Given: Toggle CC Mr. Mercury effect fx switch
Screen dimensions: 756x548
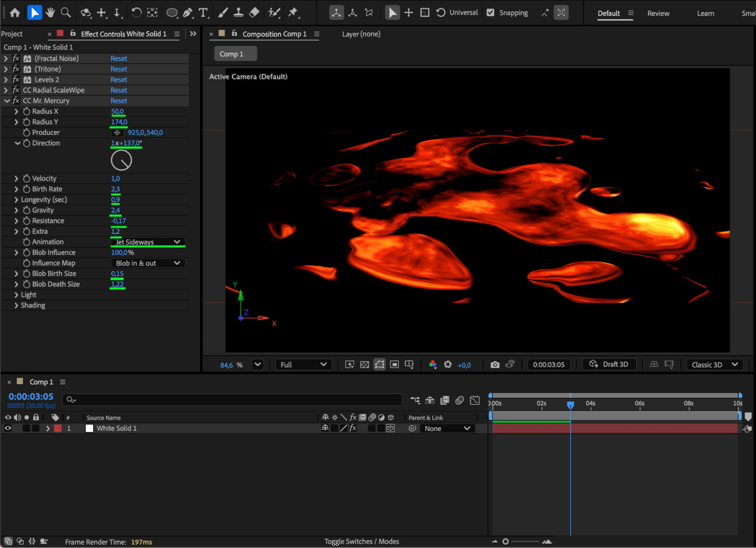Looking at the screenshot, I should 16,101.
